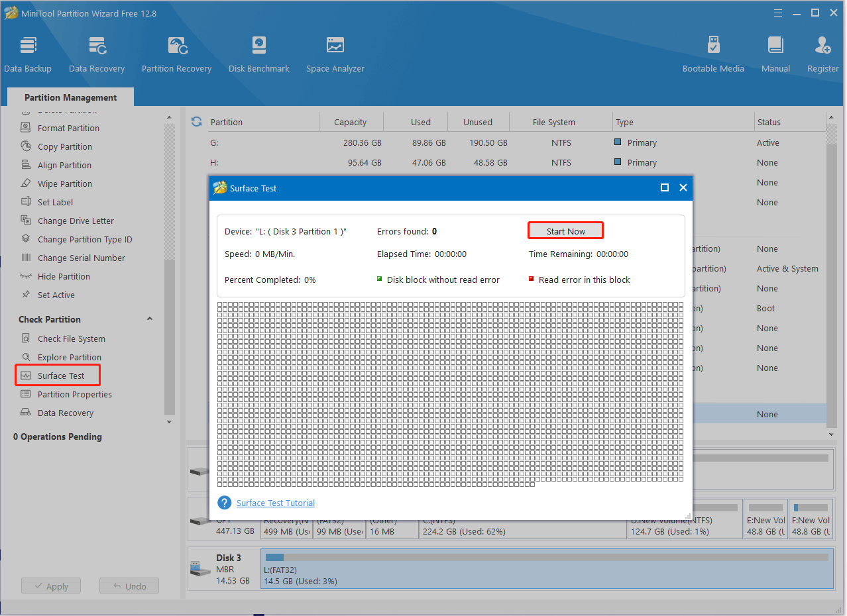
Task: Open the main window menu icon
Action: pyautogui.click(x=777, y=13)
